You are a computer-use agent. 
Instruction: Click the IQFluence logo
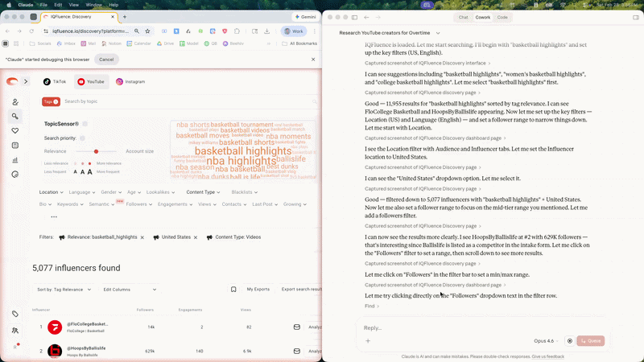tap(12, 81)
